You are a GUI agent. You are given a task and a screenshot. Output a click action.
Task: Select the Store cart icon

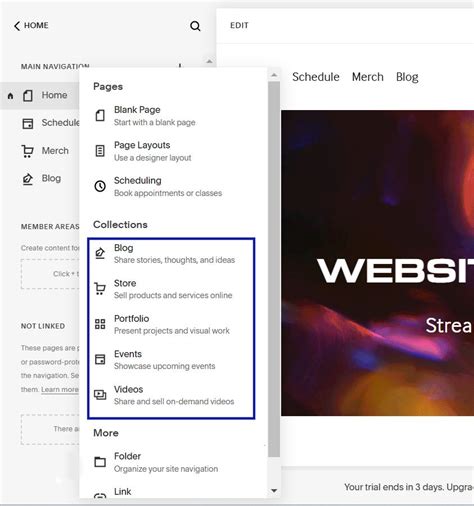pos(100,289)
